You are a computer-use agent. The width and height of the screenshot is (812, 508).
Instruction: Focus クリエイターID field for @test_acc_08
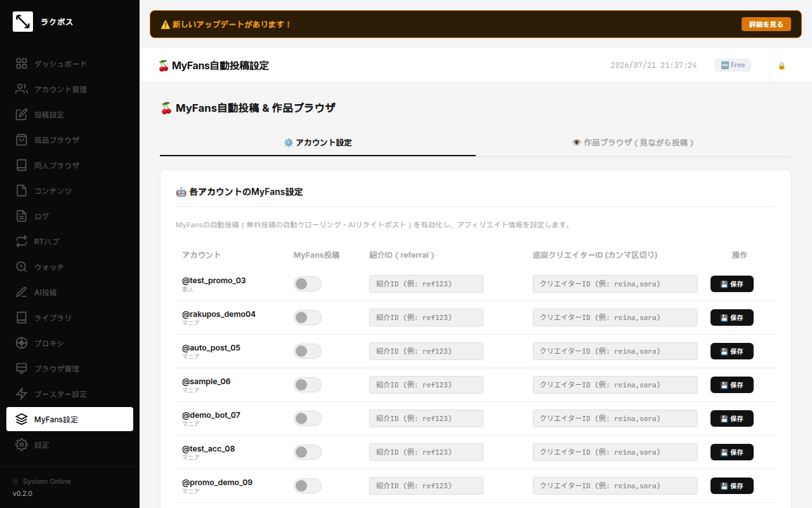pos(615,452)
